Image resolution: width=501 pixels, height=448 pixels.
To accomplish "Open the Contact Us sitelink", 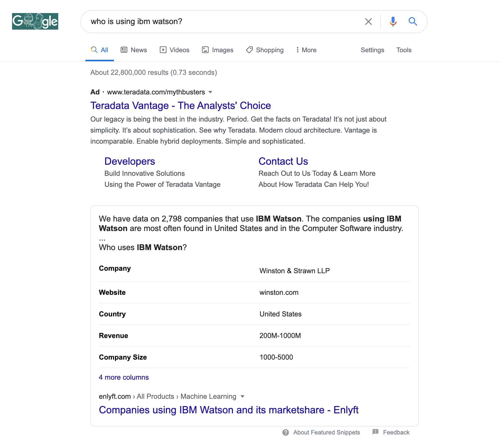I will pyautogui.click(x=283, y=161).
